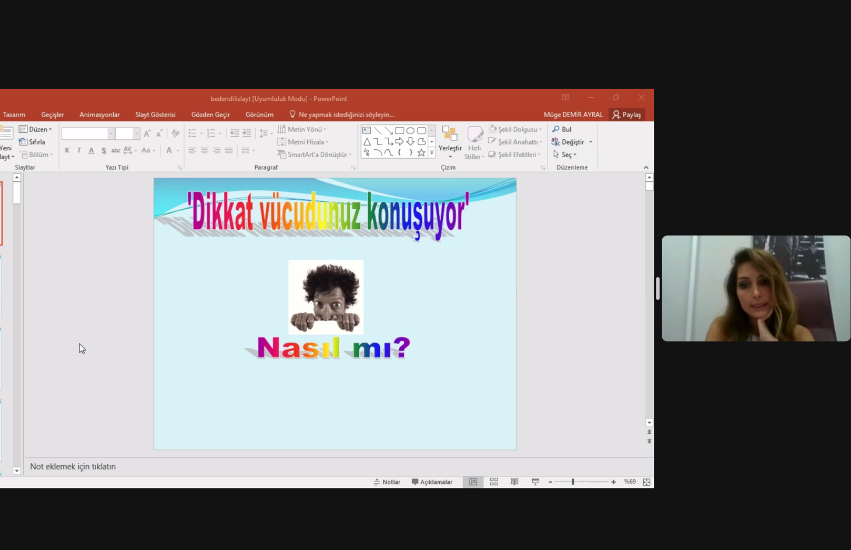851x550 pixels.
Task: Decrease list indent level
Action: pos(234,133)
